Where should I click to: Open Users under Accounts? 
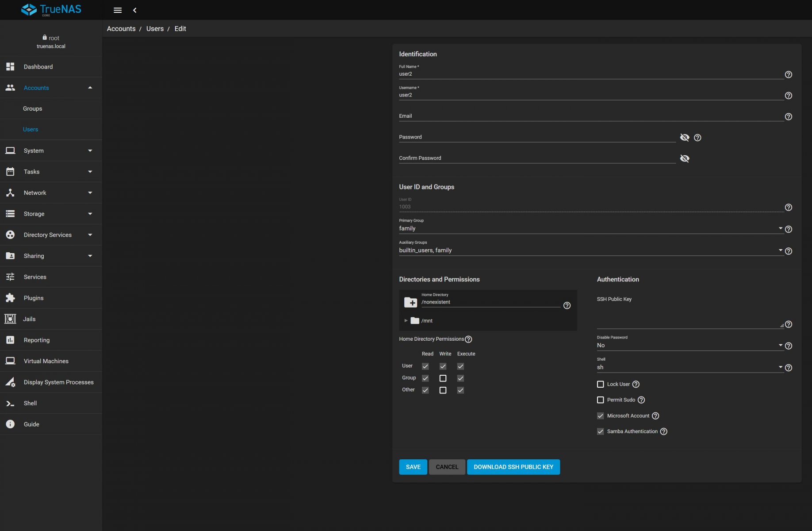point(51,129)
